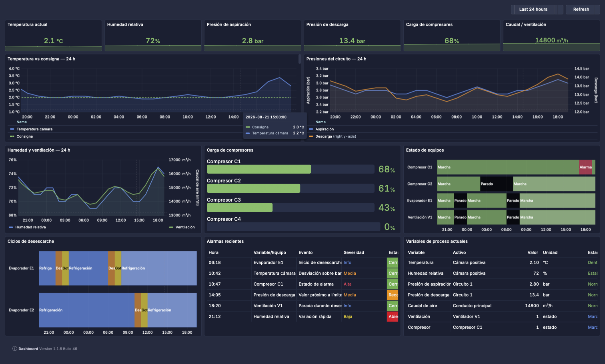Open Alarmas recientes panel title menu
Screen dimensions: 605x364
click(x=225, y=241)
